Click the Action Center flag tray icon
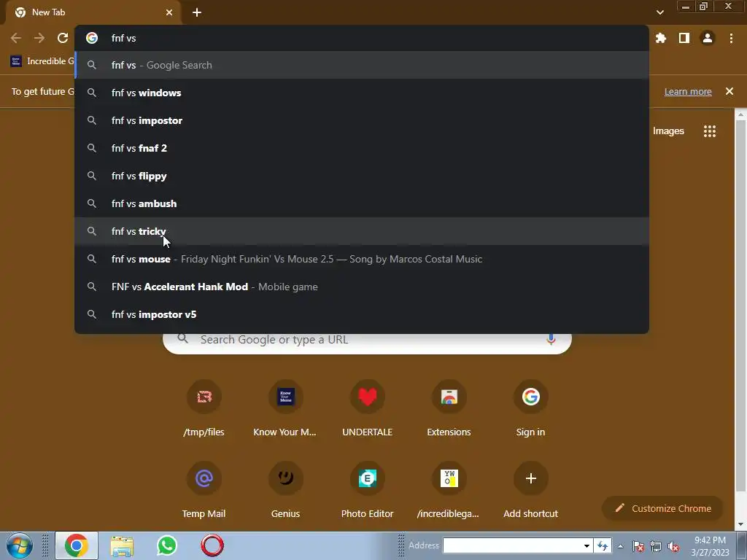This screenshot has height=560, width=747. (638, 546)
